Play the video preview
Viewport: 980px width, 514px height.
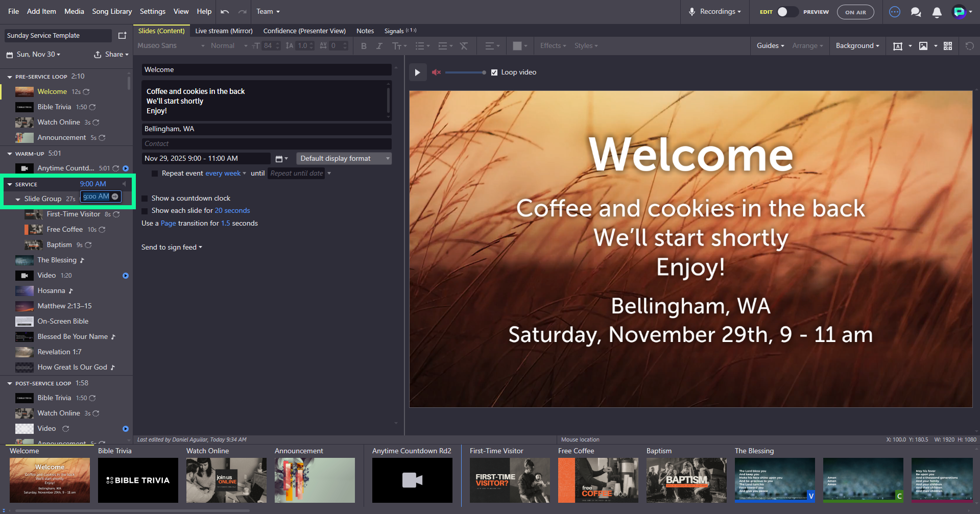tap(417, 72)
